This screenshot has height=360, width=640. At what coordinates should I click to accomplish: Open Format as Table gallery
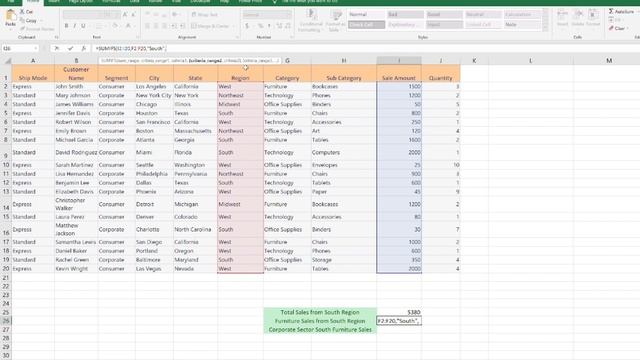335,20
